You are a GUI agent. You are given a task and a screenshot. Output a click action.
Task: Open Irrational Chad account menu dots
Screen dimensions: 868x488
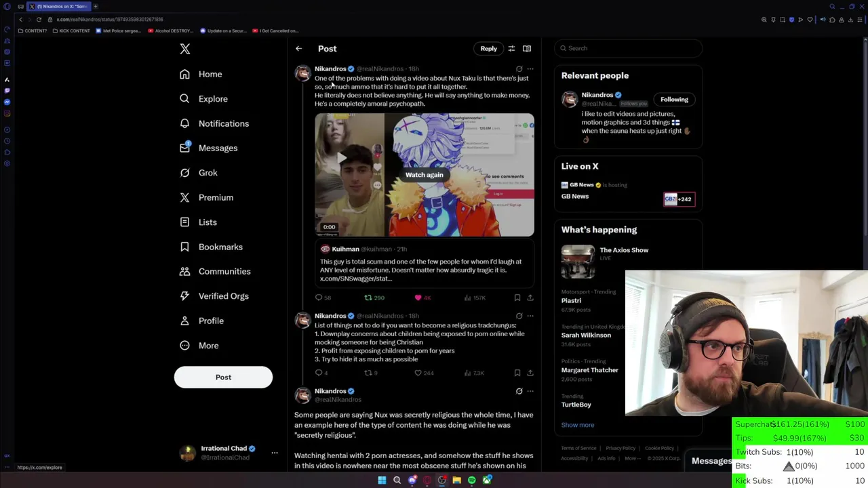(x=275, y=453)
